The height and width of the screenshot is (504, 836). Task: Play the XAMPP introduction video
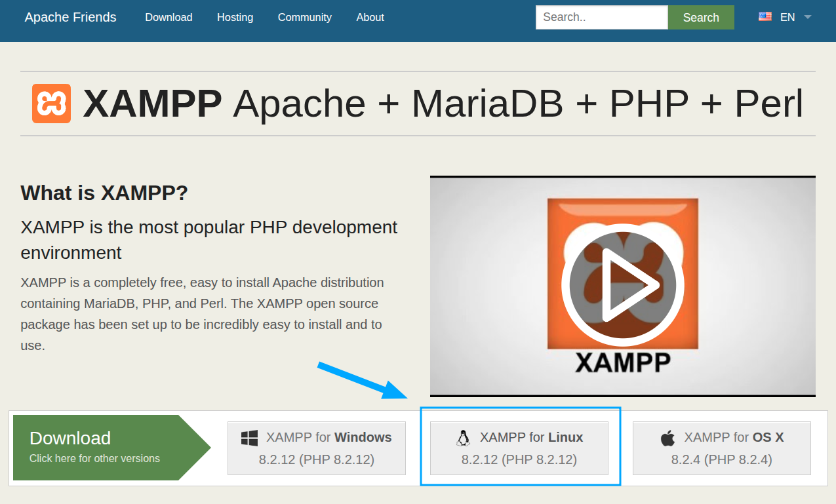pyautogui.click(x=622, y=284)
